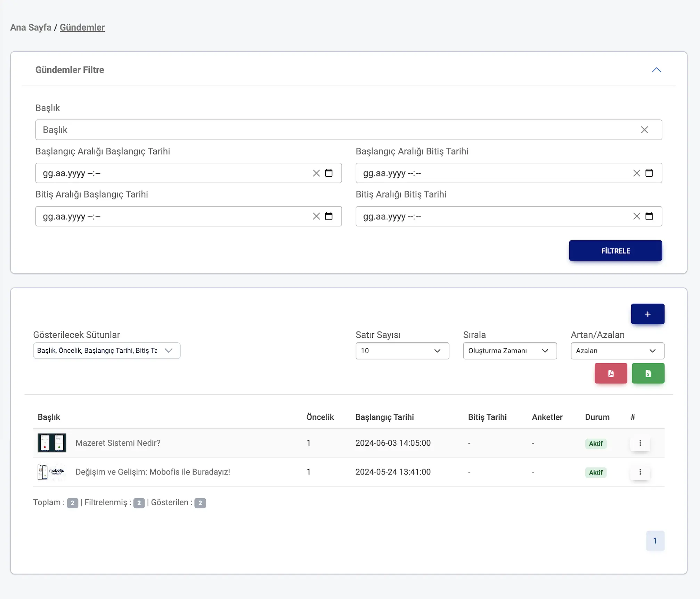Focus the Başlık text input
Image resolution: width=700 pixels, height=599 pixels.
349,130
